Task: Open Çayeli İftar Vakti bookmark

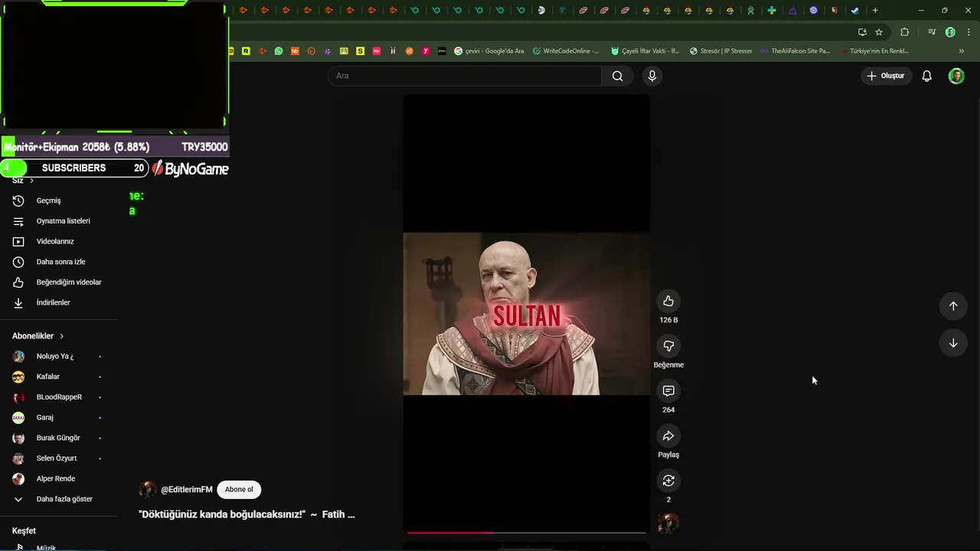Action: pos(645,51)
